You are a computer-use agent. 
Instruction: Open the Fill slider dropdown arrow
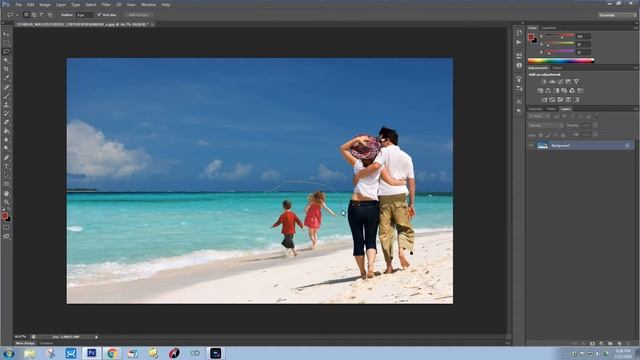[x=596, y=135]
